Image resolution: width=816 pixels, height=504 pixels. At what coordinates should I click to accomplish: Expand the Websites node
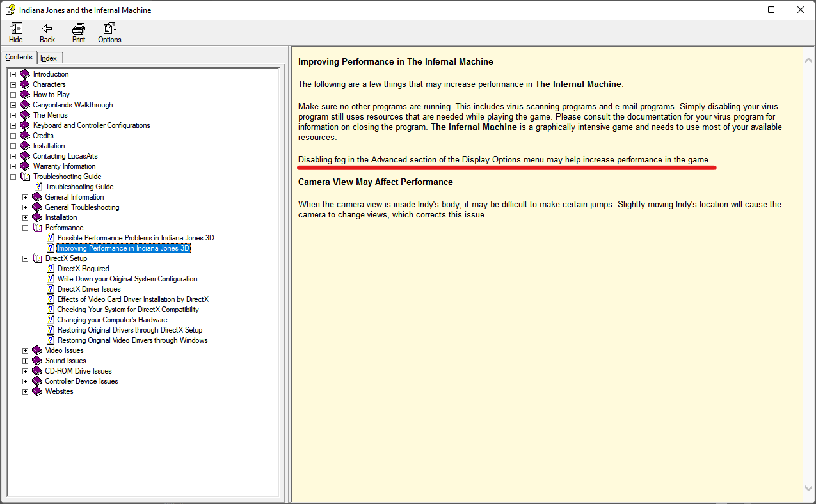click(26, 391)
